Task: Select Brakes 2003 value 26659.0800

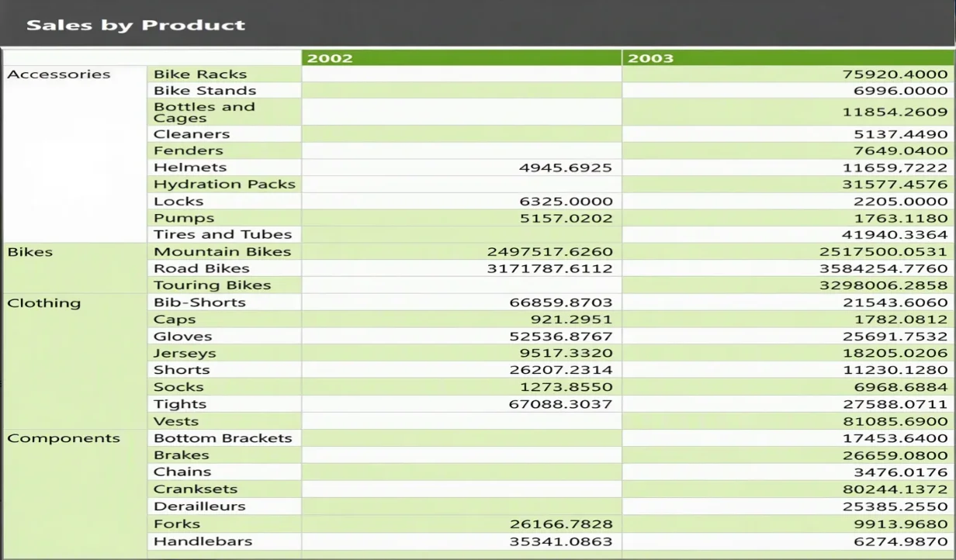Action: [x=895, y=455]
